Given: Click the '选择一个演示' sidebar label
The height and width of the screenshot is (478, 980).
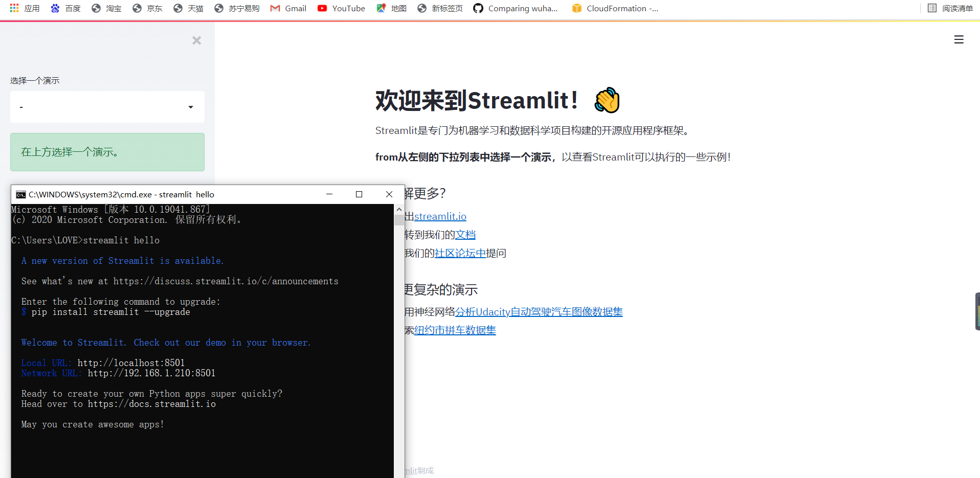Looking at the screenshot, I should click(x=35, y=81).
